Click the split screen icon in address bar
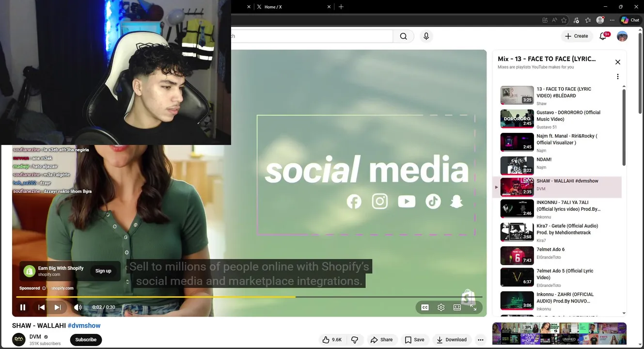Screen dimensions: 644x349 point(545,20)
